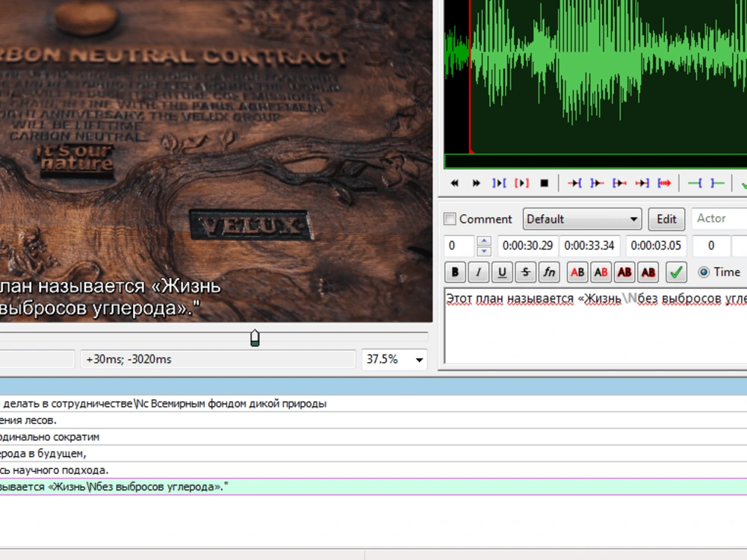Click the video preview frame
This screenshot has height=560, width=747.
(216, 161)
